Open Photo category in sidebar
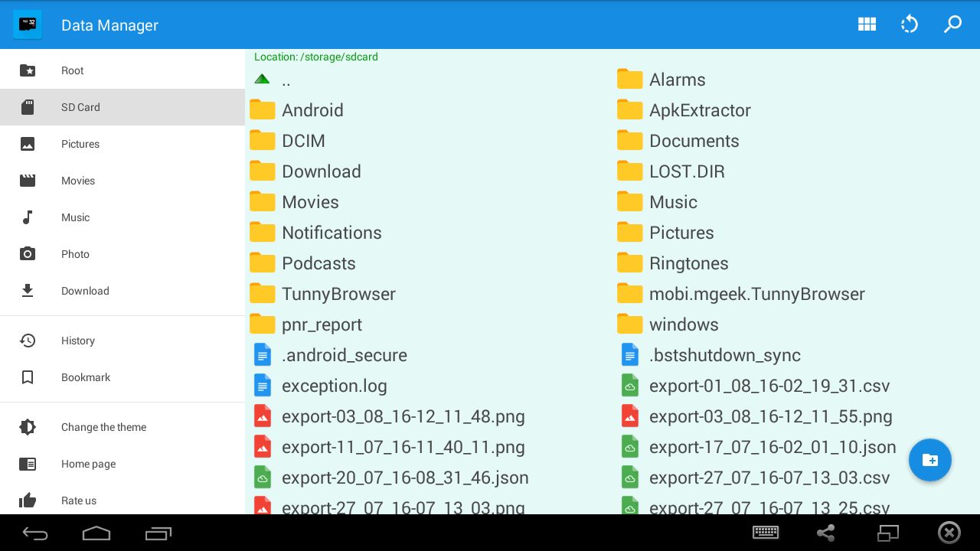The image size is (980, 551). click(122, 254)
